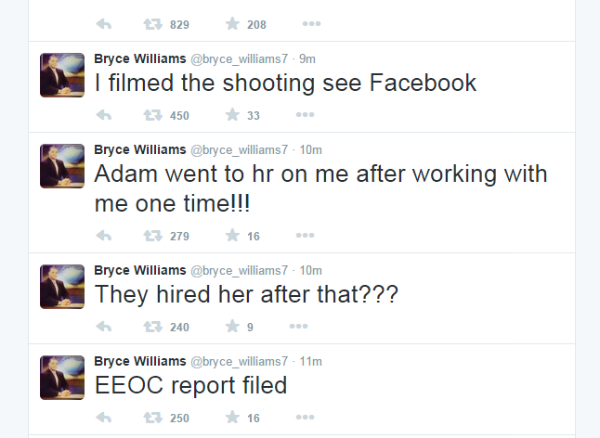
Task: Reply to the "Adam went to hr" tweet
Action: click(102, 236)
